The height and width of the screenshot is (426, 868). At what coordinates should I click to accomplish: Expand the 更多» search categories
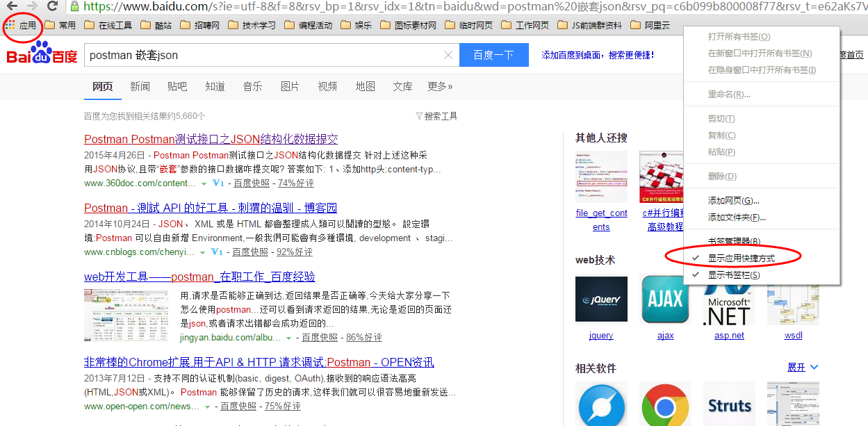[x=440, y=86]
